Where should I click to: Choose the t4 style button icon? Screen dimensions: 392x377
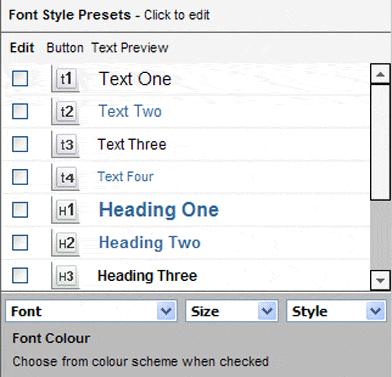click(66, 177)
